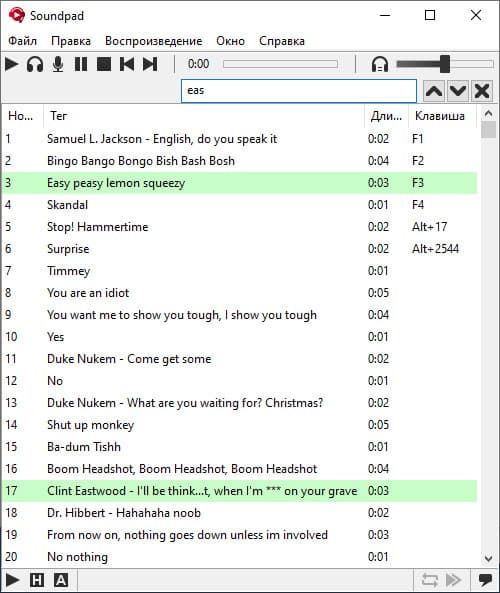Image resolution: width=500 pixels, height=593 pixels.
Task: Toggle the headset mute icon beside the volume slider
Action: tap(380, 64)
